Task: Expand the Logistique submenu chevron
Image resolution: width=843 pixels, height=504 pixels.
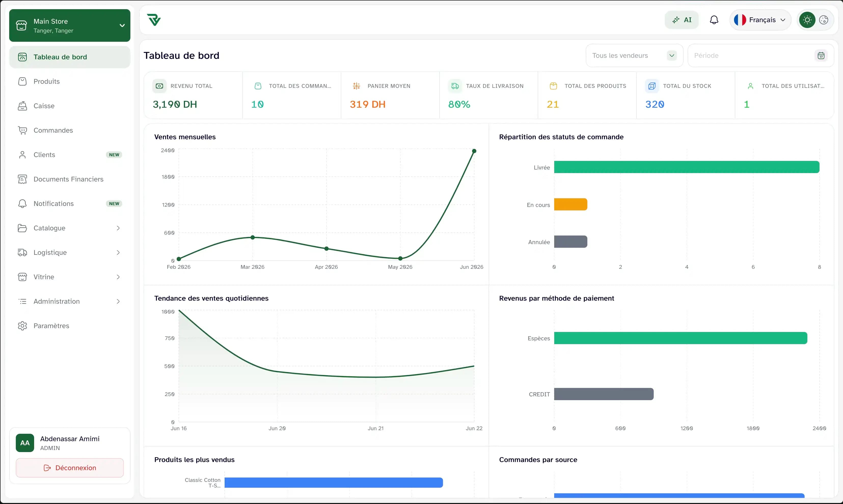Action: 118,253
